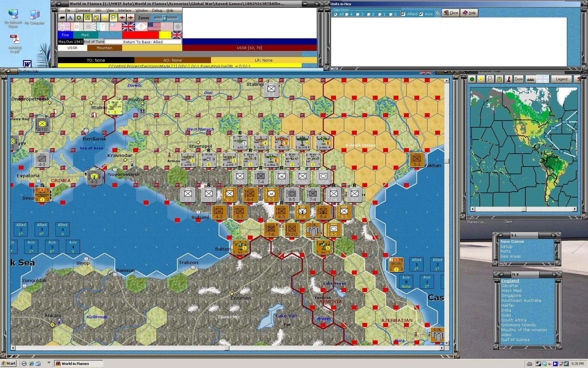Click the sun with checkmark toolbar icon

(105, 18)
